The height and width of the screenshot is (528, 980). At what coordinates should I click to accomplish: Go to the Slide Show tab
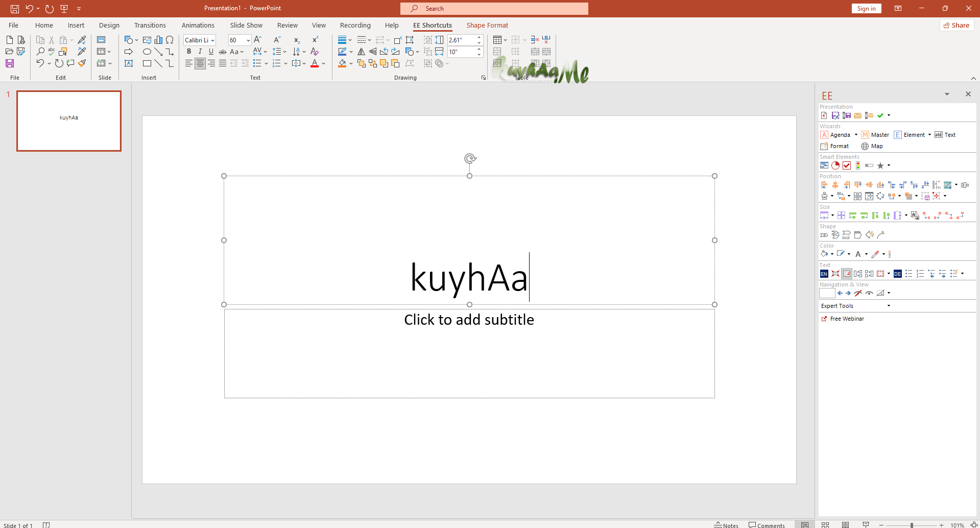[246, 25]
